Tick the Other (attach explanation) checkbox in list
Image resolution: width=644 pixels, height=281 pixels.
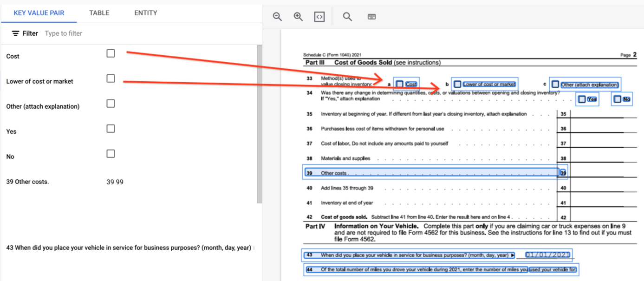pyautogui.click(x=111, y=104)
